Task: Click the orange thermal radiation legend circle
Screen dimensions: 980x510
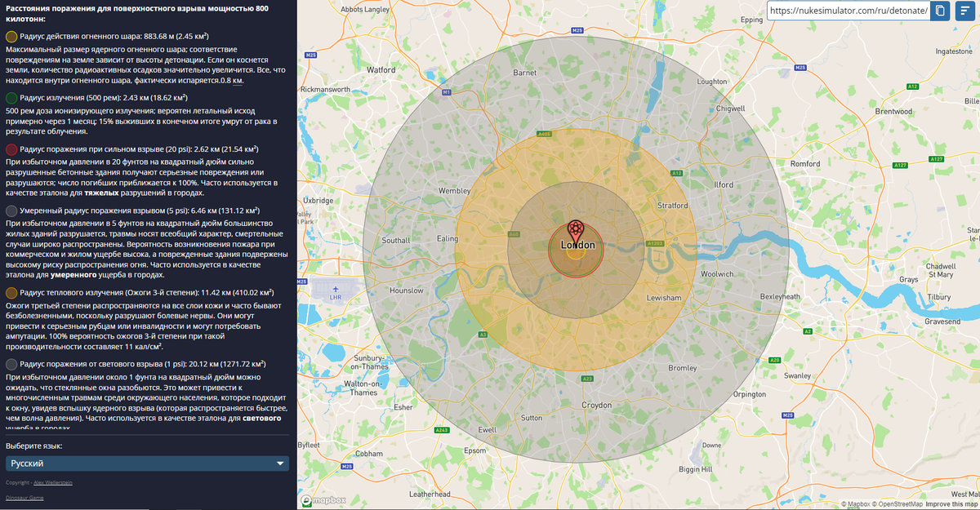Action: 11,292
